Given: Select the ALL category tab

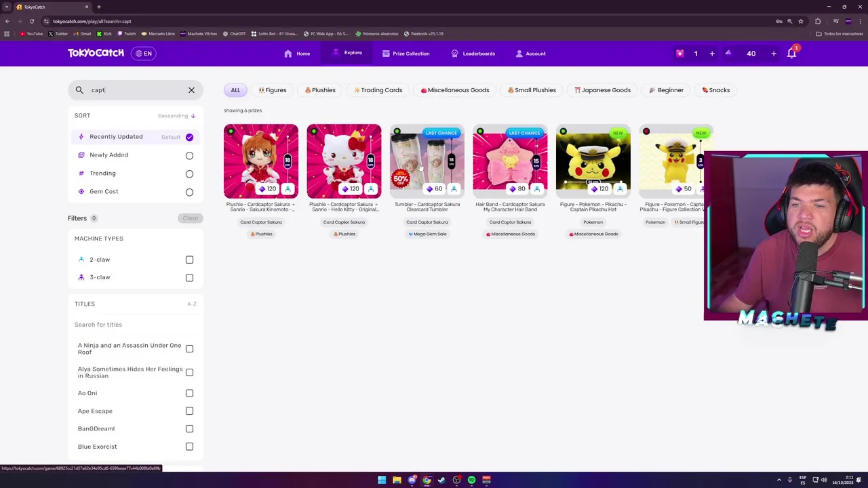Looking at the screenshot, I should 235,90.
